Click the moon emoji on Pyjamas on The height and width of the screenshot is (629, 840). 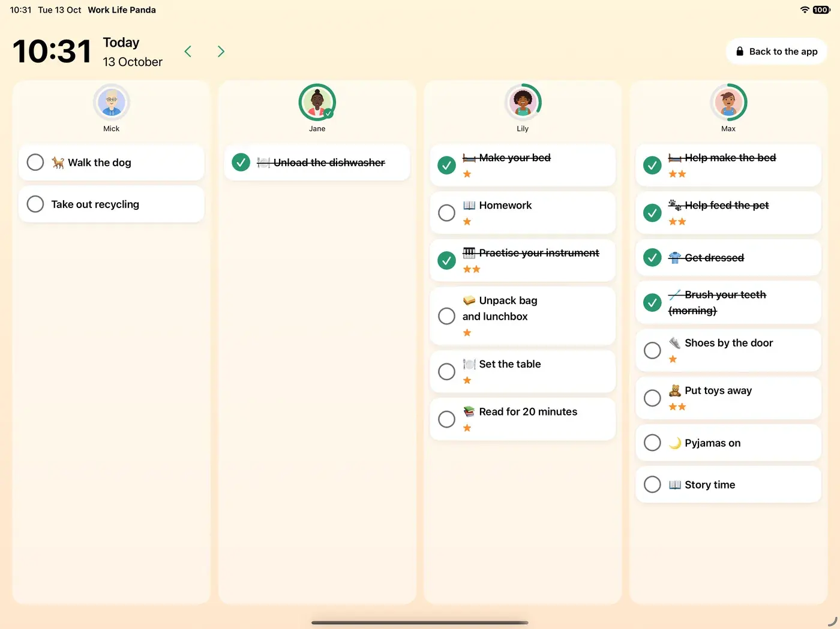point(675,443)
